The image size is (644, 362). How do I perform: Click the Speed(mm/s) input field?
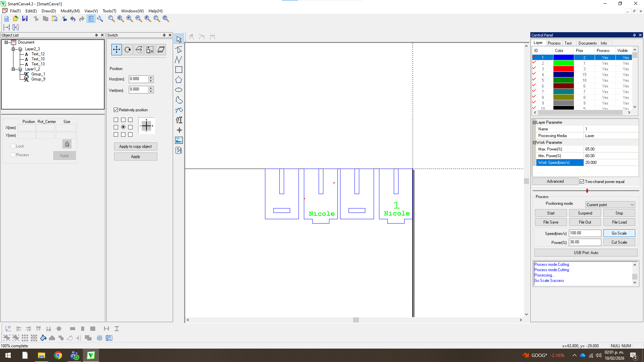coord(585,233)
